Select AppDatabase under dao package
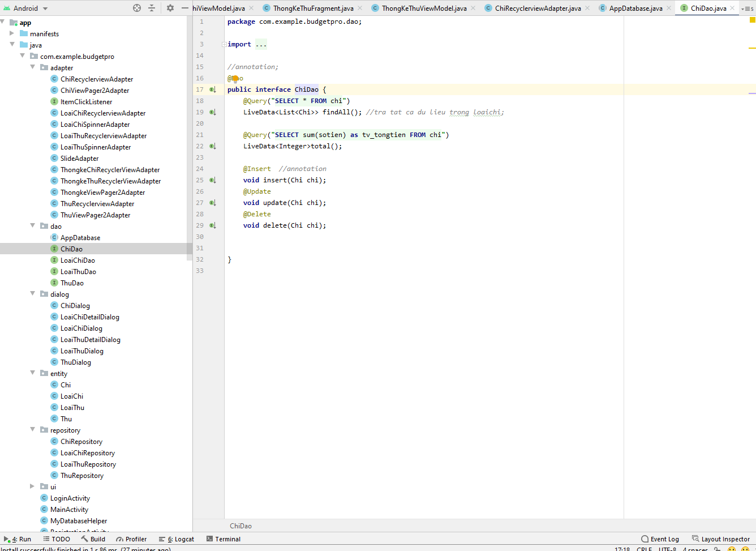 (x=80, y=237)
